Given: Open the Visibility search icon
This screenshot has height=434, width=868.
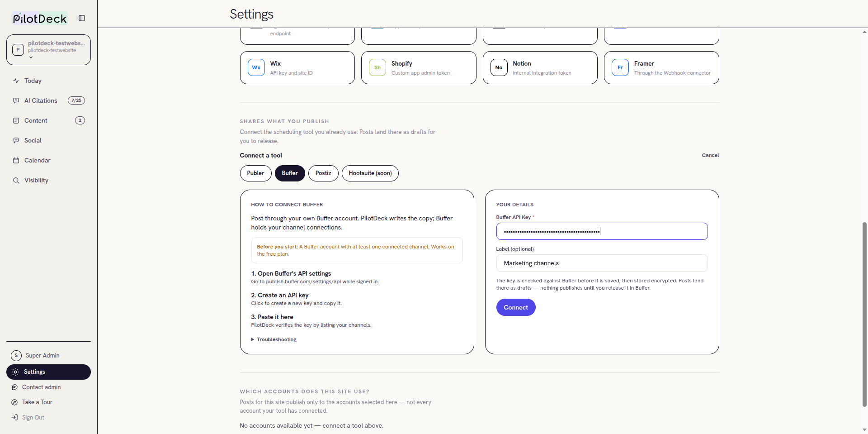Looking at the screenshot, I should (16, 180).
